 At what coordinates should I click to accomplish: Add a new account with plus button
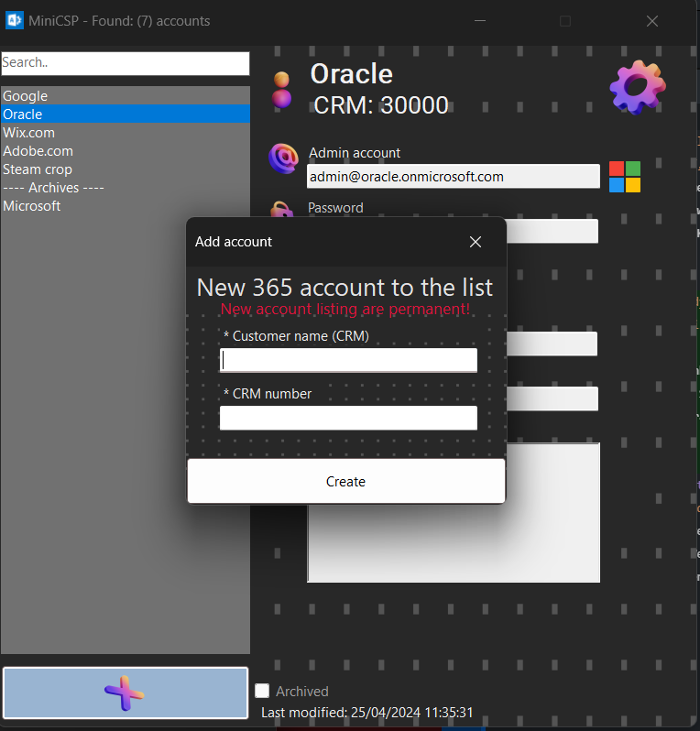coord(125,693)
